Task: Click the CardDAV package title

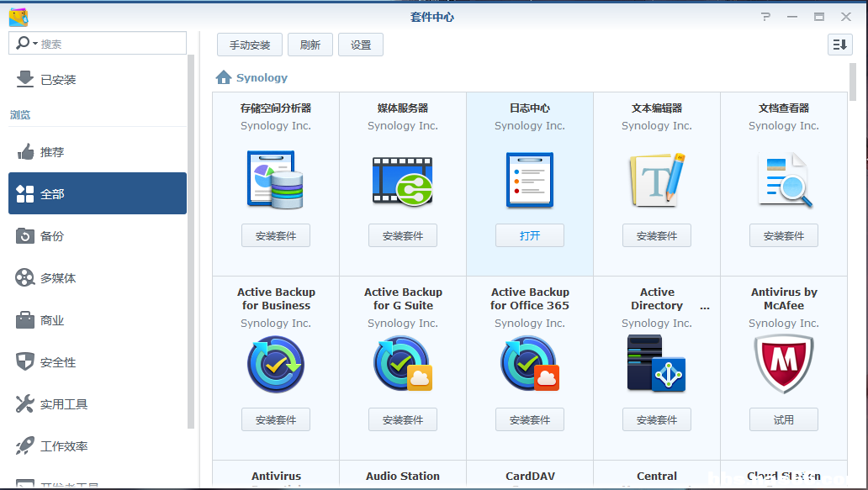Action: pos(530,477)
